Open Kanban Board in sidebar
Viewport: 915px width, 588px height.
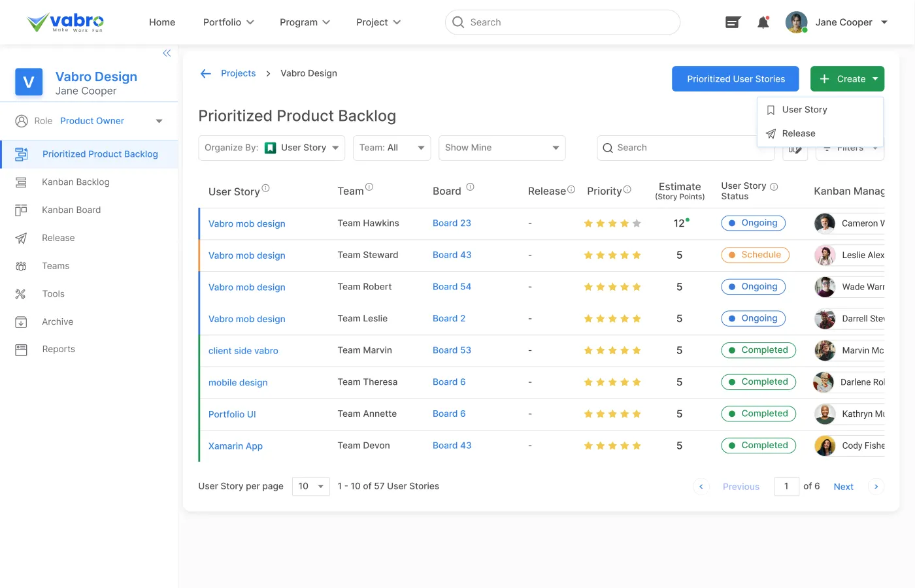point(71,210)
